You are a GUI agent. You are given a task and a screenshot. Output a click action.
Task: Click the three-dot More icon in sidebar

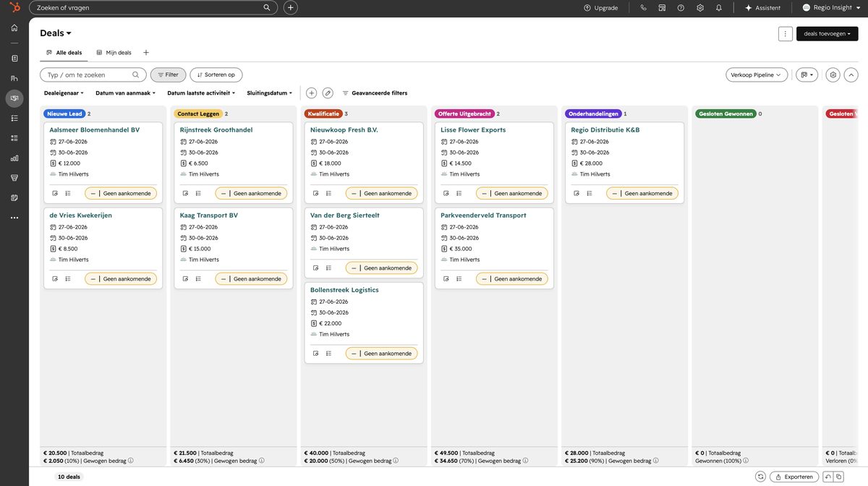pos(14,218)
